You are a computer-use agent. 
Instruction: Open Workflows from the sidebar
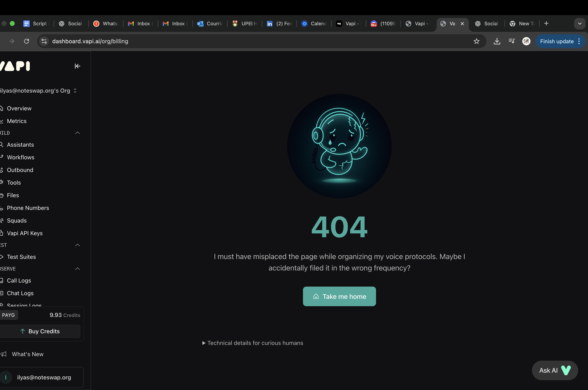coord(21,157)
